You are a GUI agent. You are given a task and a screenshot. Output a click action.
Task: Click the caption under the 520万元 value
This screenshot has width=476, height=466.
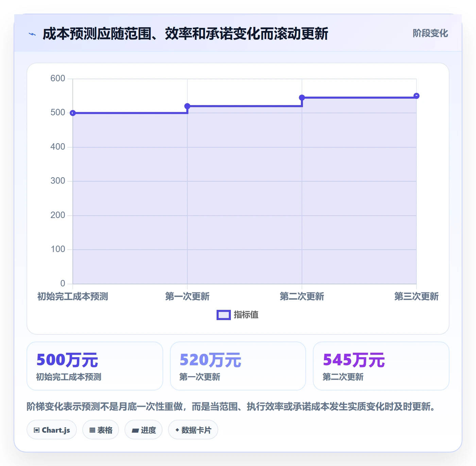pos(200,377)
